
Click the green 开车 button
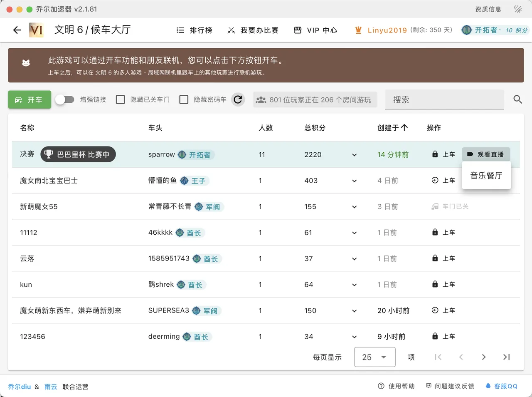click(30, 100)
